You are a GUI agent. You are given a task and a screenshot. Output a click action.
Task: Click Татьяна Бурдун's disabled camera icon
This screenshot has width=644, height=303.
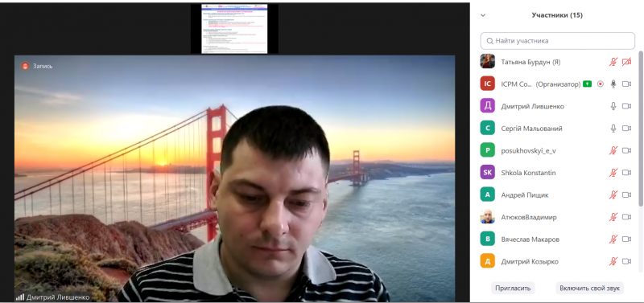(626, 62)
